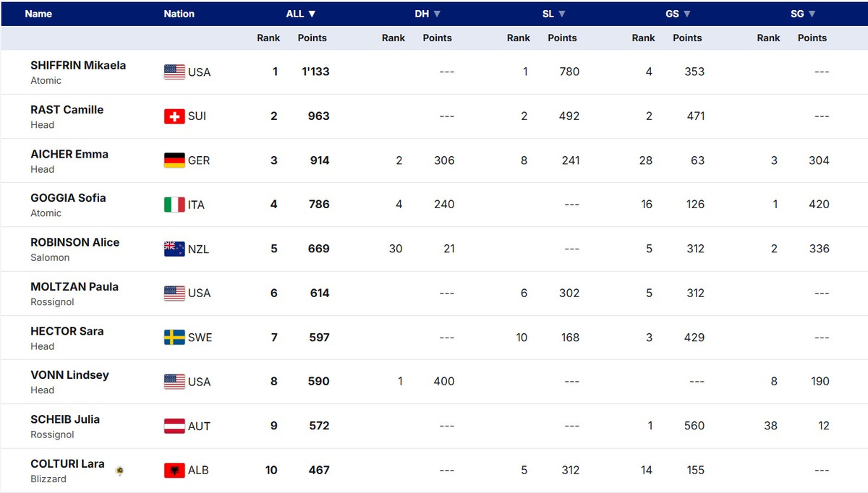868x493 pixels.
Task: Sort standings by SL slalom column
Action: (562, 14)
